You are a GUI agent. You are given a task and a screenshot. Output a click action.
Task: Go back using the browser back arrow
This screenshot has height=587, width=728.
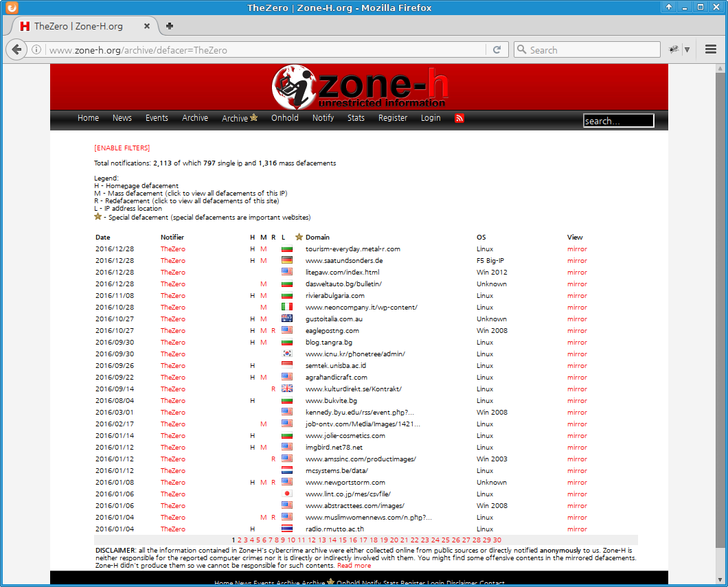tap(16, 49)
